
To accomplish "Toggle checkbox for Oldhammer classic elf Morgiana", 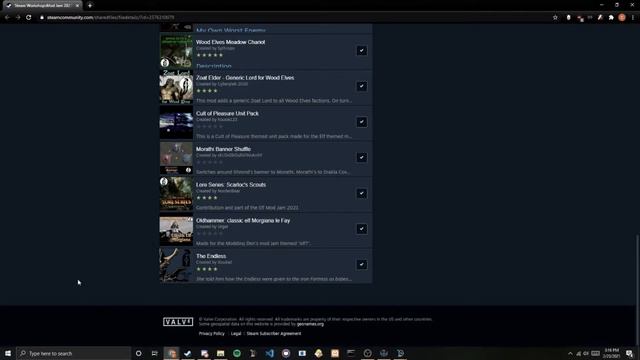I will pyautogui.click(x=362, y=229).
